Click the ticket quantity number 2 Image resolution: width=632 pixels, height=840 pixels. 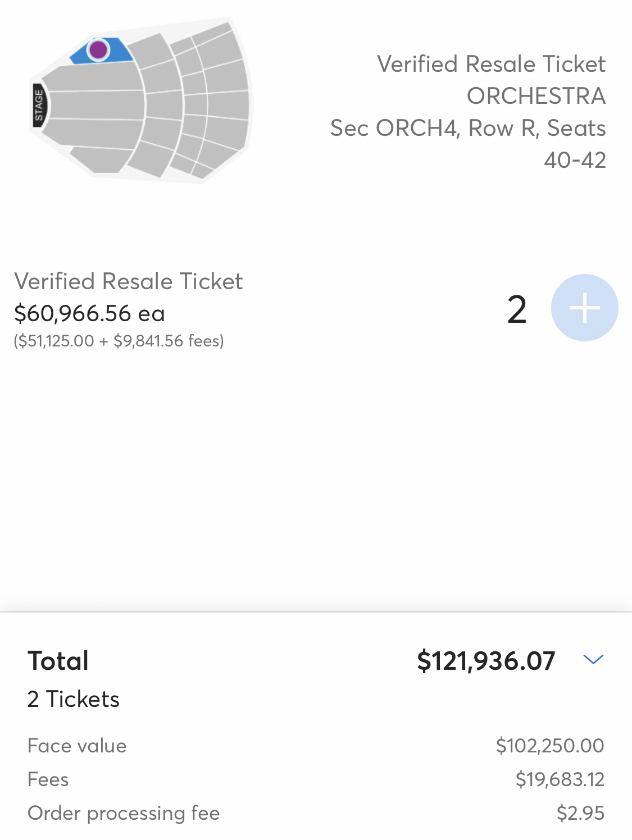click(x=517, y=309)
